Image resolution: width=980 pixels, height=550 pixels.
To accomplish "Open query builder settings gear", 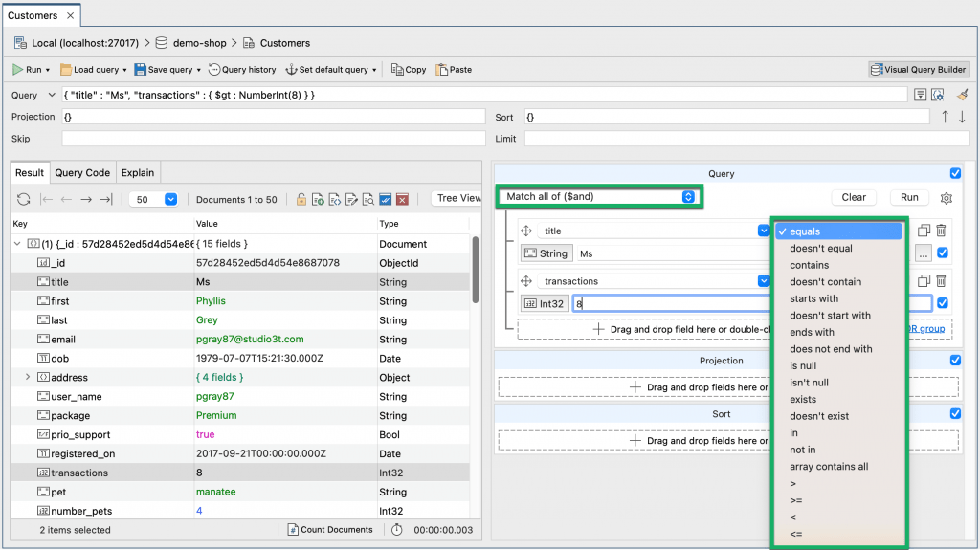I will click(947, 198).
